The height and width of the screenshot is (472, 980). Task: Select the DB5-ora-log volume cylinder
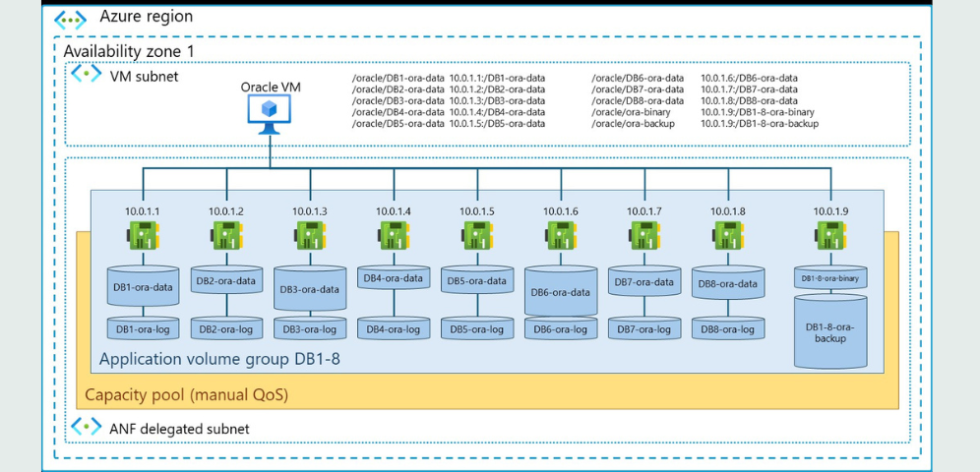(477, 328)
